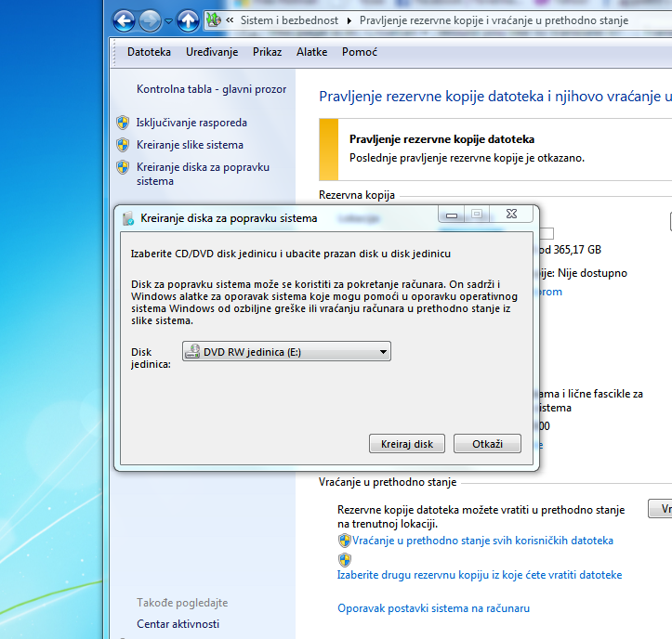Open 'Kreiranje slike sistema' link
Viewport: 672px width, 639px height.
pos(190,145)
